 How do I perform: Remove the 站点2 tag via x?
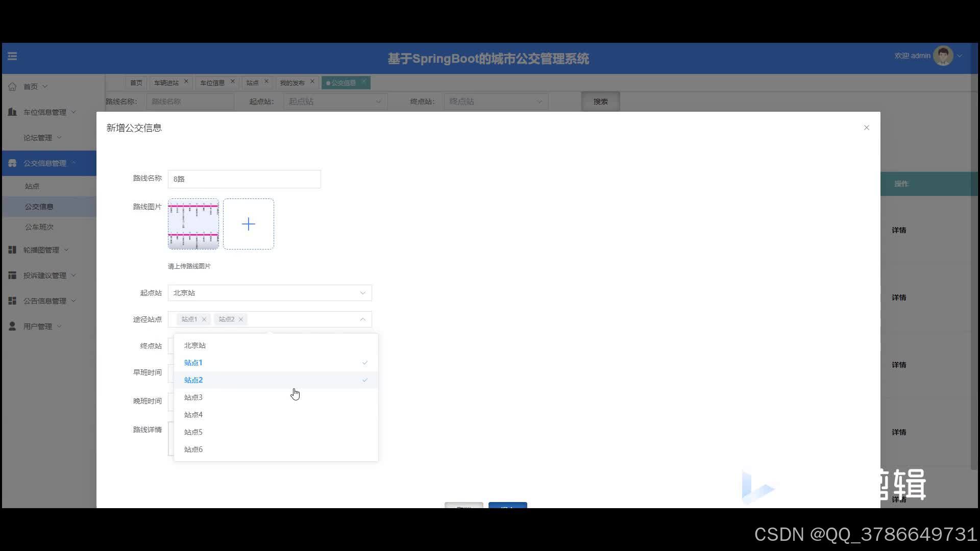point(241,319)
